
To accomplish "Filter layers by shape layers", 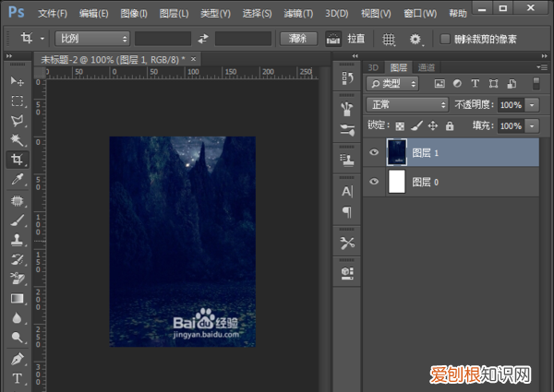I will (494, 84).
